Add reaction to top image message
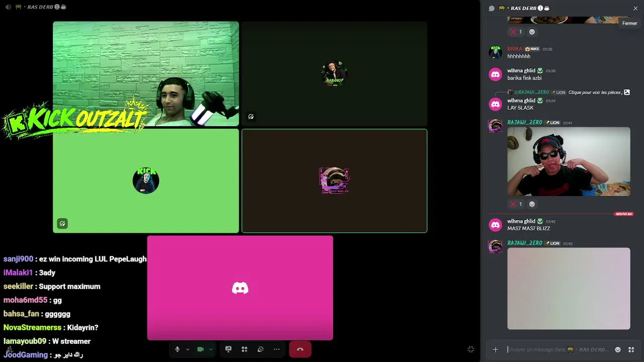 pos(532,32)
